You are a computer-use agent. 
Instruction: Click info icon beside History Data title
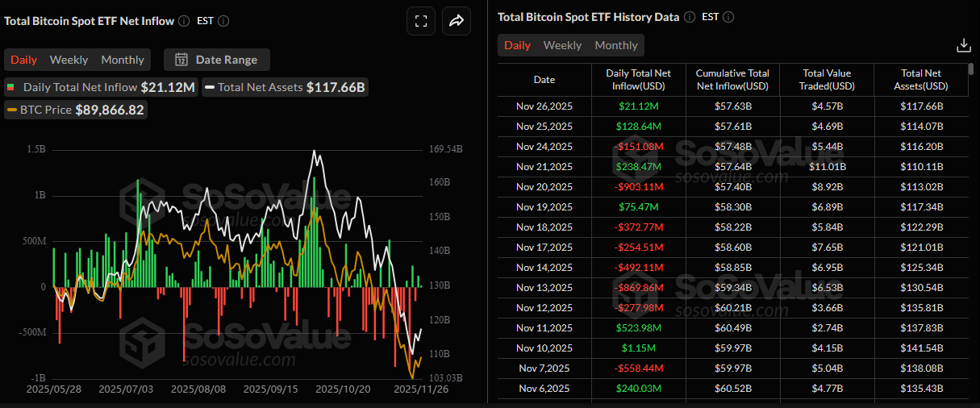pyautogui.click(x=689, y=17)
